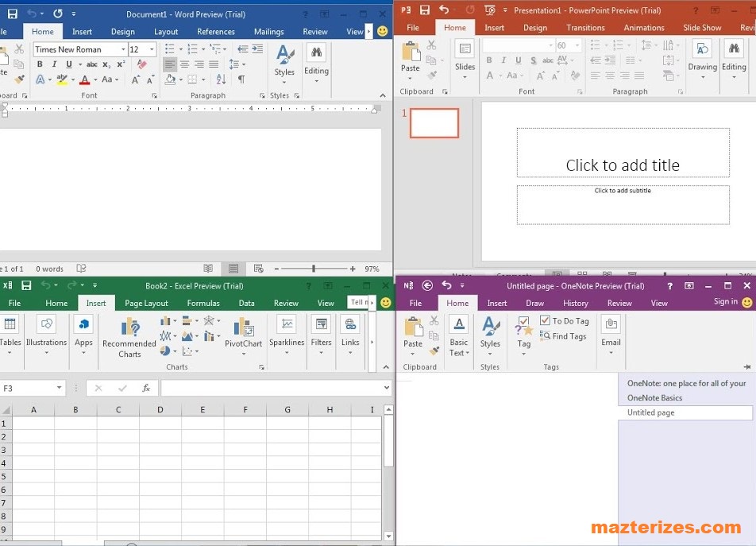
Task: Open the Sparklines menu in Excel
Action: [287, 336]
